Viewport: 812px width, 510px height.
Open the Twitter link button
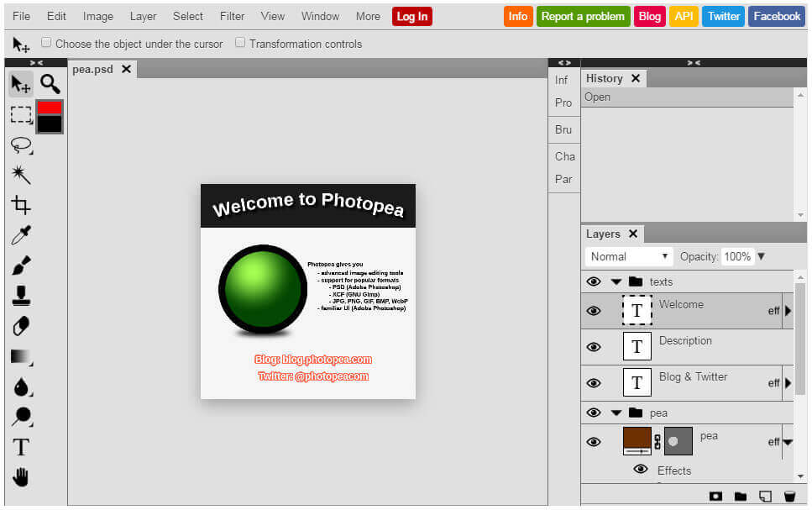point(724,17)
